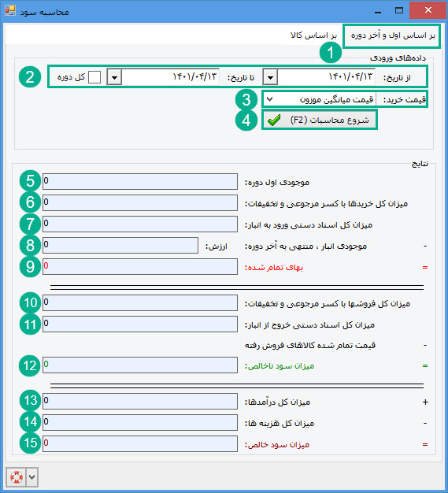Screen dimensions: 448x493
Task: Click the میزان کل درآمدها result field
Action: pos(140,401)
